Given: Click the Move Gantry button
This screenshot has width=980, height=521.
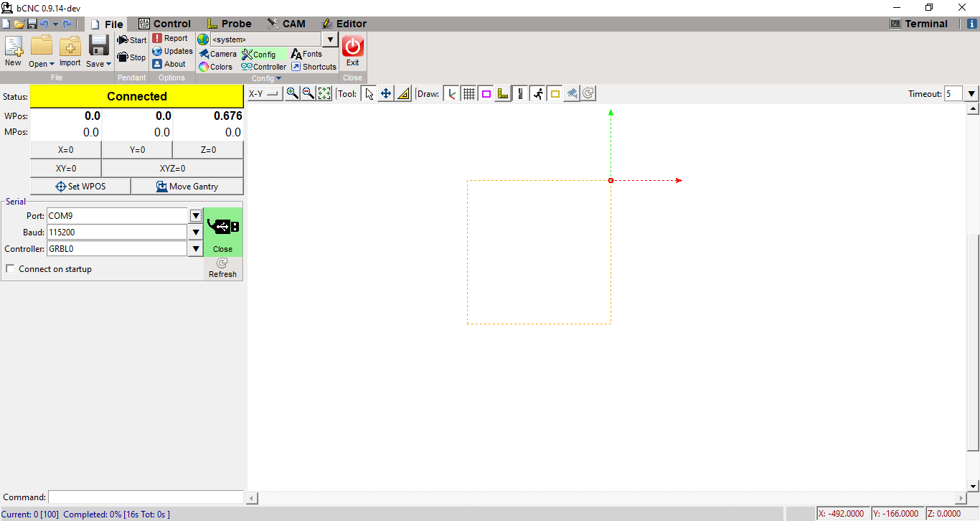Looking at the screenshot, I should [187, 187].
